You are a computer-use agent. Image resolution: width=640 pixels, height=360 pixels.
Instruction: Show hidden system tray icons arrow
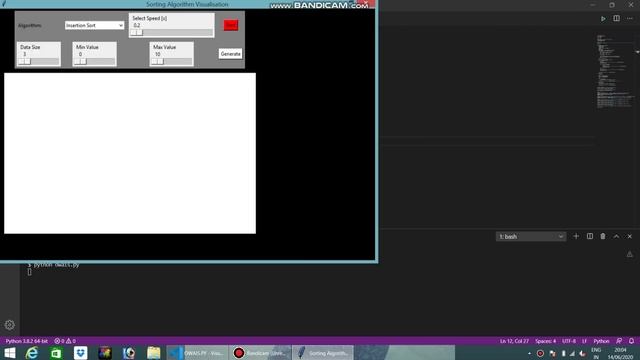point(529,353)
